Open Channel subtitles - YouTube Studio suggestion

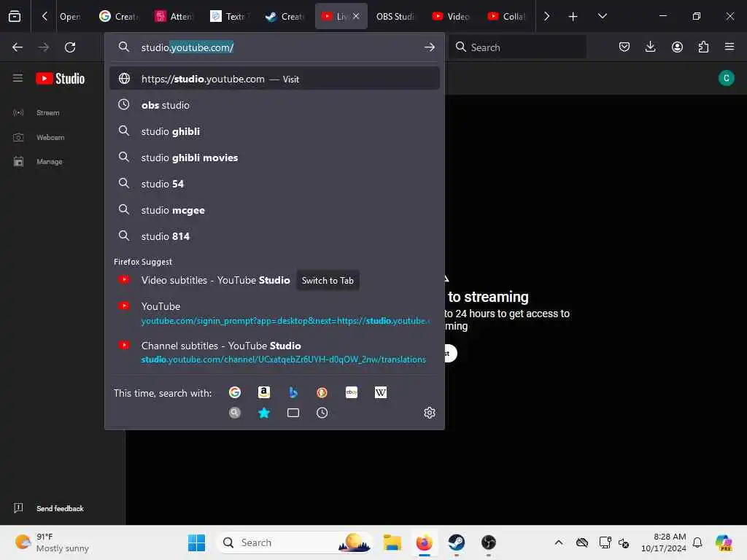pos(274,352)
